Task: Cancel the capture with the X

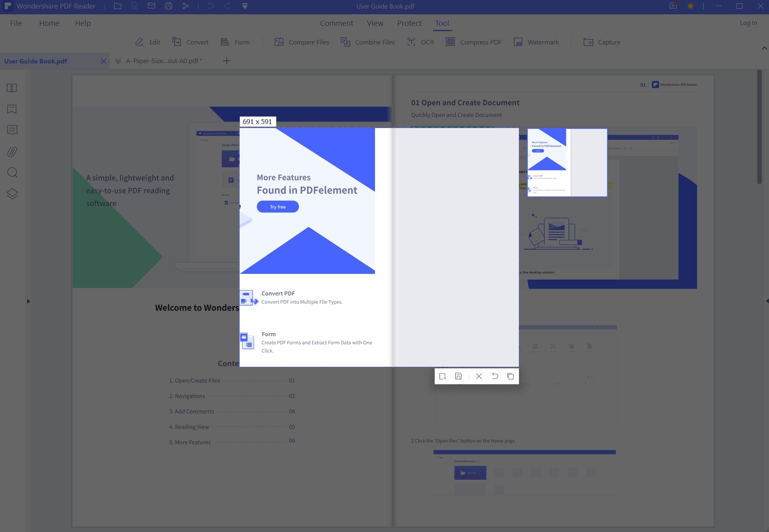Action: (x=479, y=376)
